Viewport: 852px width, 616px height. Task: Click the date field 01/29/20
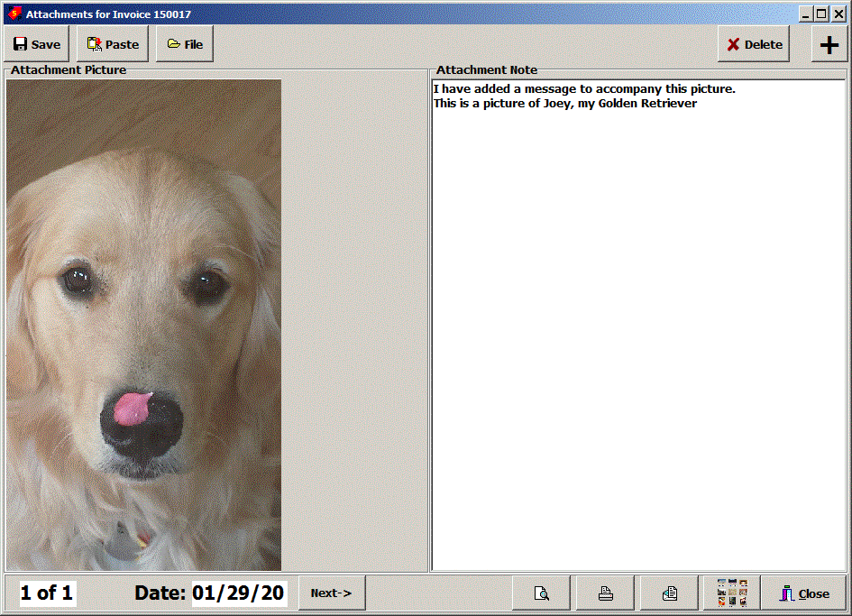coord(238,593)
